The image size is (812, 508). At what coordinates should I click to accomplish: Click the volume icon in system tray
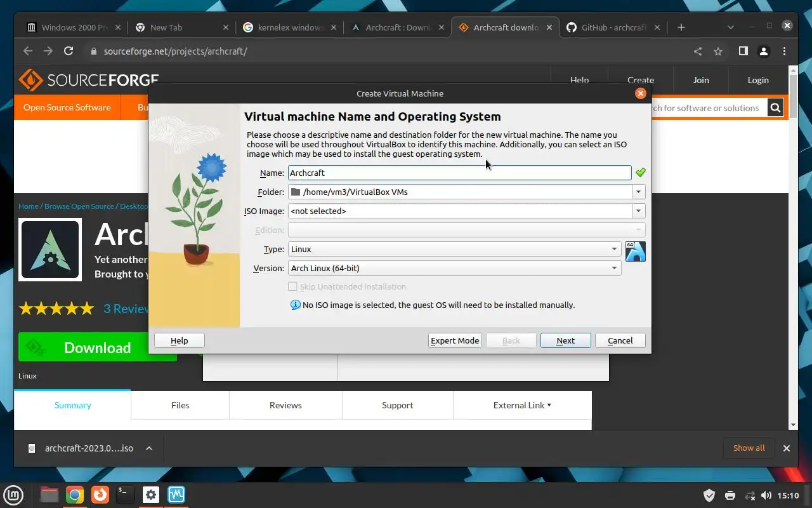[x=766, y=495]
